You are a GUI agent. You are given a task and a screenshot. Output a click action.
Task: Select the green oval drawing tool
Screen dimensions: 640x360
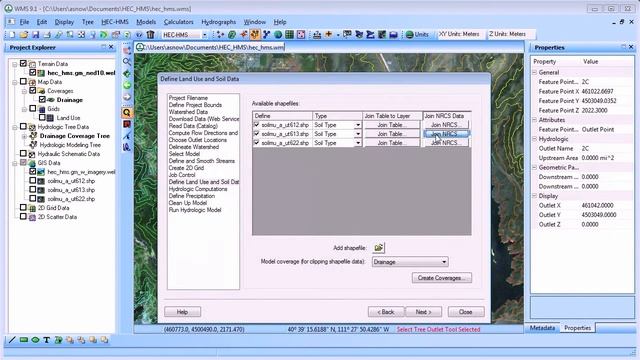[x=35, y=340]
